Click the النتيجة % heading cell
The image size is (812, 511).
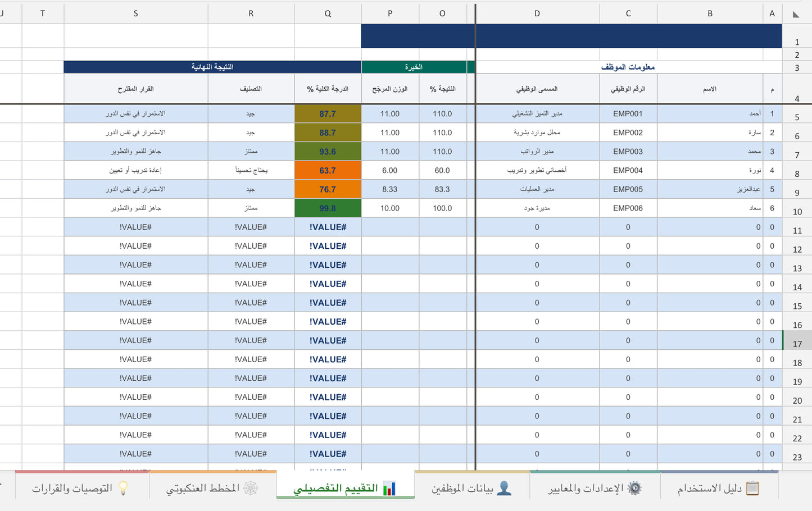442,89
